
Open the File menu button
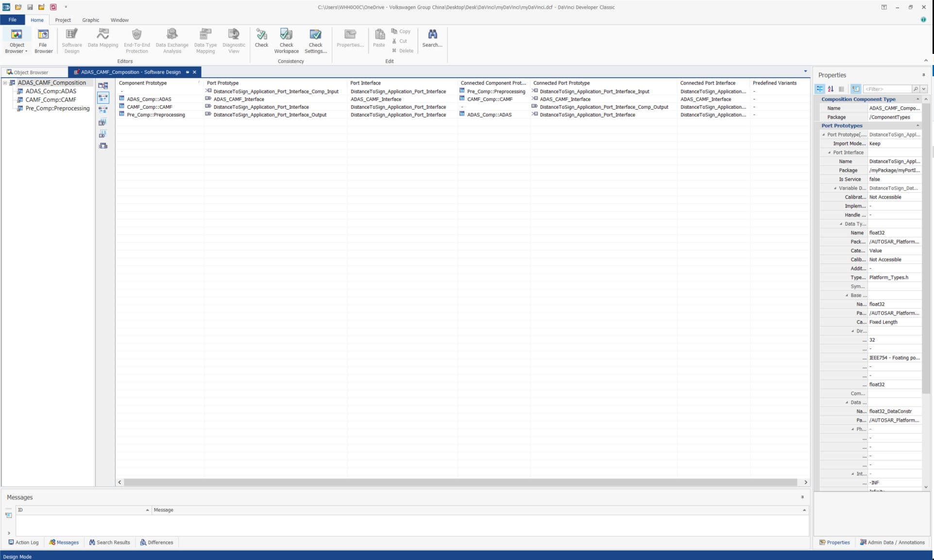[x=13, y=20]
